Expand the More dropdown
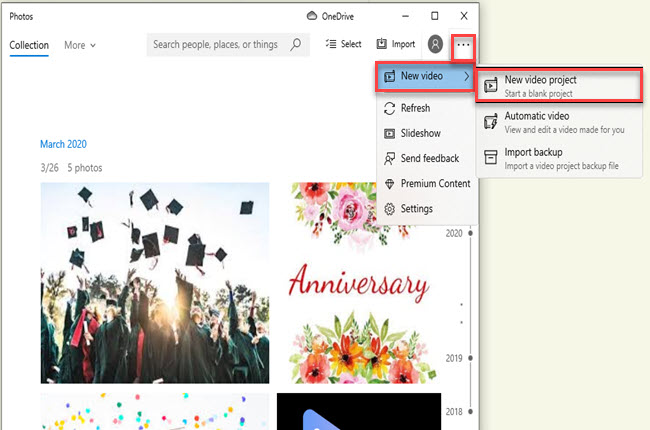Viewport: 650px width, 430px height. point(80,45)
